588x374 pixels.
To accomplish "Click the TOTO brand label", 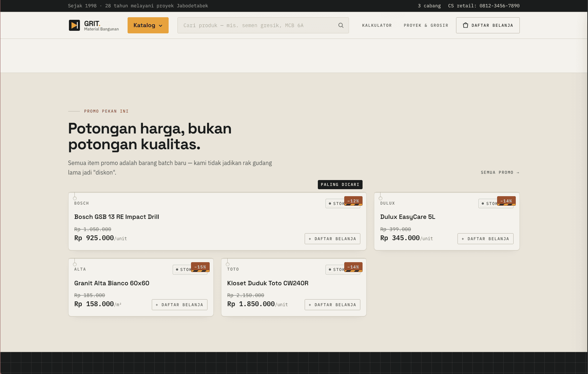I will pyautogui.click(x=233, y=269).
